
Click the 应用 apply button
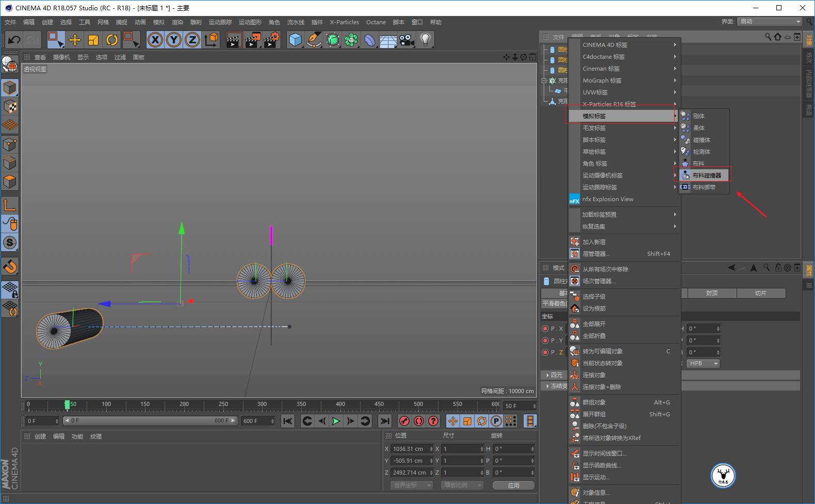[514, 485]
